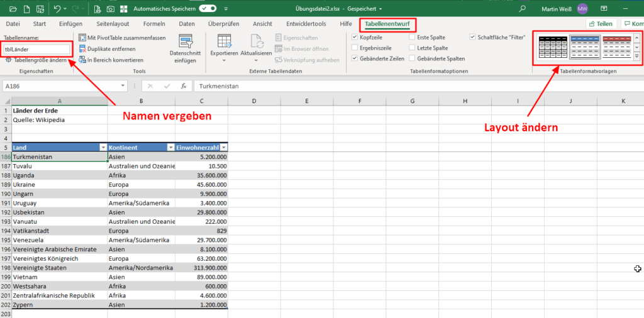
Task: Click the print preview document icon
Action: 97,9
